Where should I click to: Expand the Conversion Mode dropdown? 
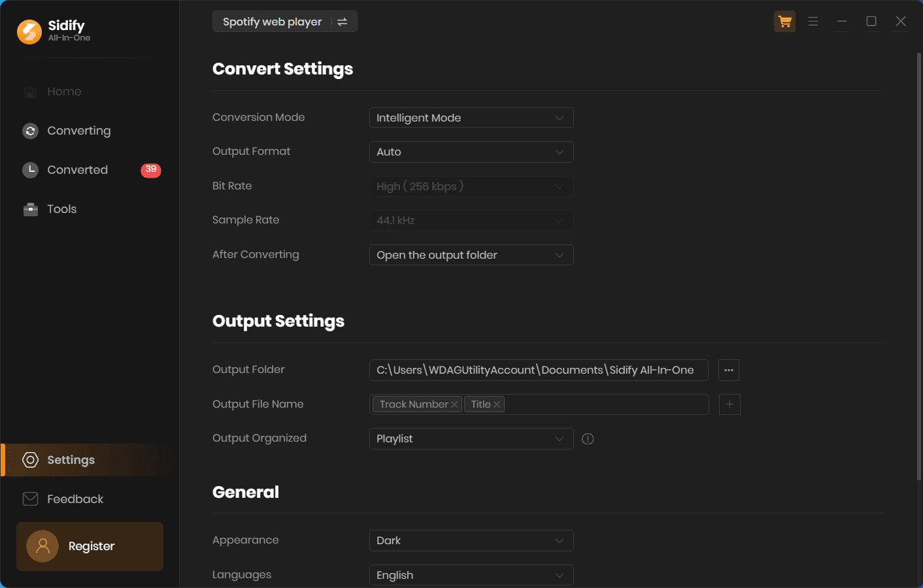tap(471, 118)
